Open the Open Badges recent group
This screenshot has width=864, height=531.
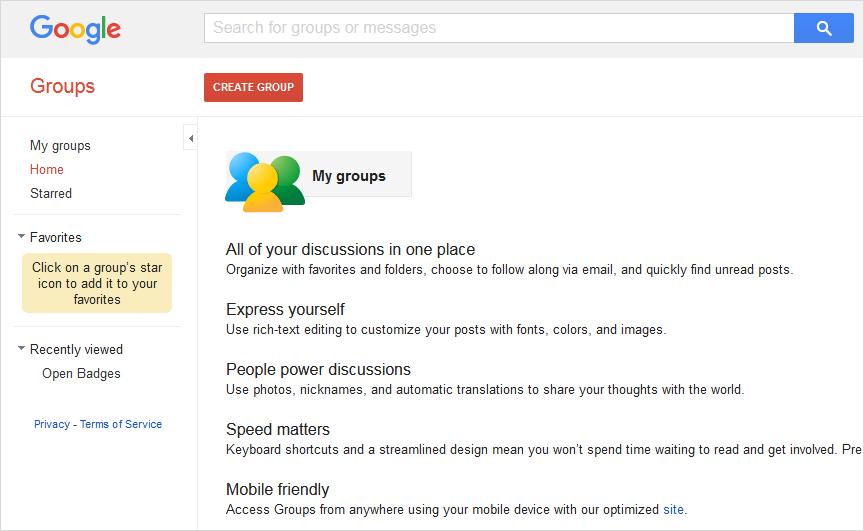point(81,374)
